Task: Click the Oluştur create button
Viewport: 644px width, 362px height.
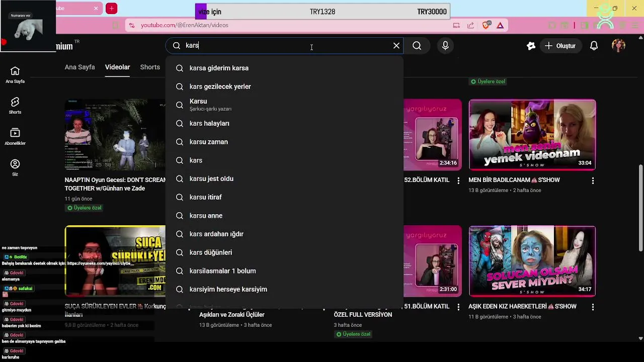Action: click(x=560, y=46)
